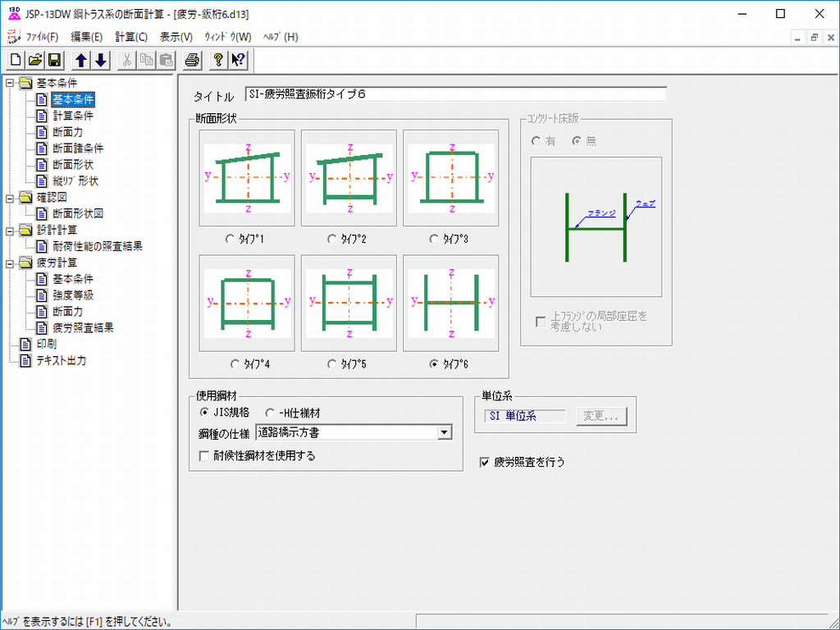Click the Save floppy disk icon

pyautogui.click(x=55, y=60)
